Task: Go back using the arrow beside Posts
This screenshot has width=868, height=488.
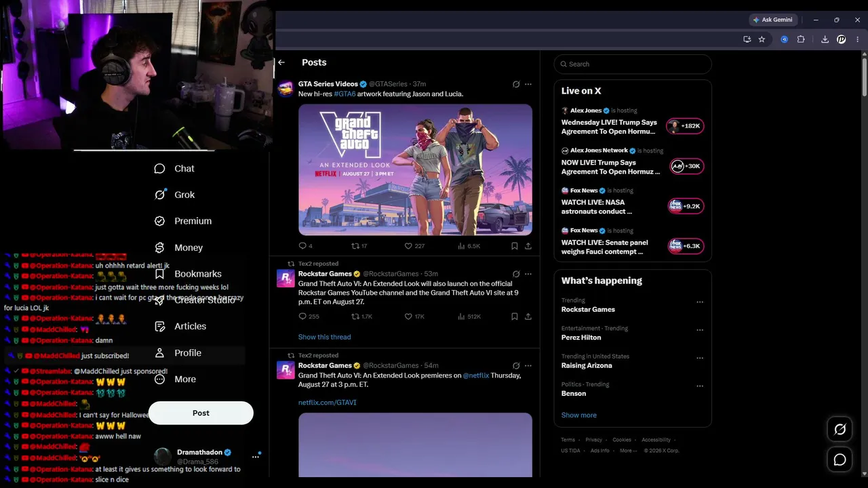Action: 281,62
